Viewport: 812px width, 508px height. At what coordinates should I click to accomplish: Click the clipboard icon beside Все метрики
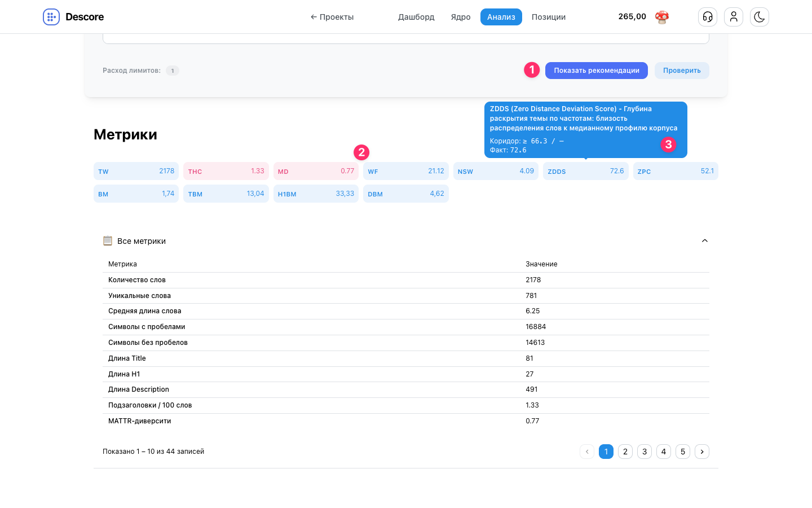(108, 241)
